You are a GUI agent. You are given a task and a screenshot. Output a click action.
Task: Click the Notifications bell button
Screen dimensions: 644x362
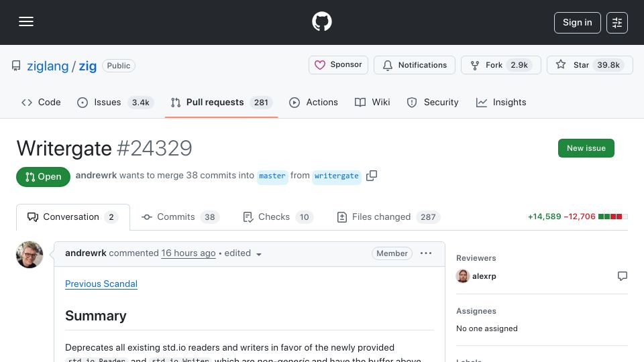[x=415, y=65]
